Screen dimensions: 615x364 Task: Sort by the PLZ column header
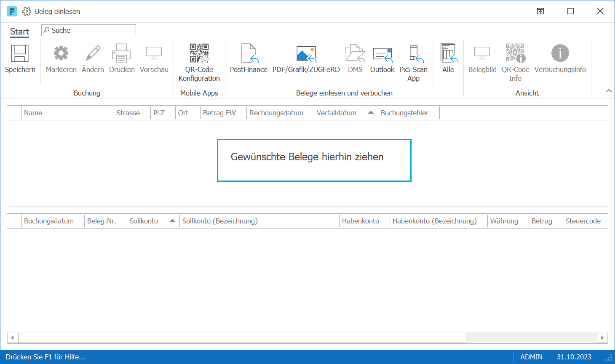click(163, 113)
